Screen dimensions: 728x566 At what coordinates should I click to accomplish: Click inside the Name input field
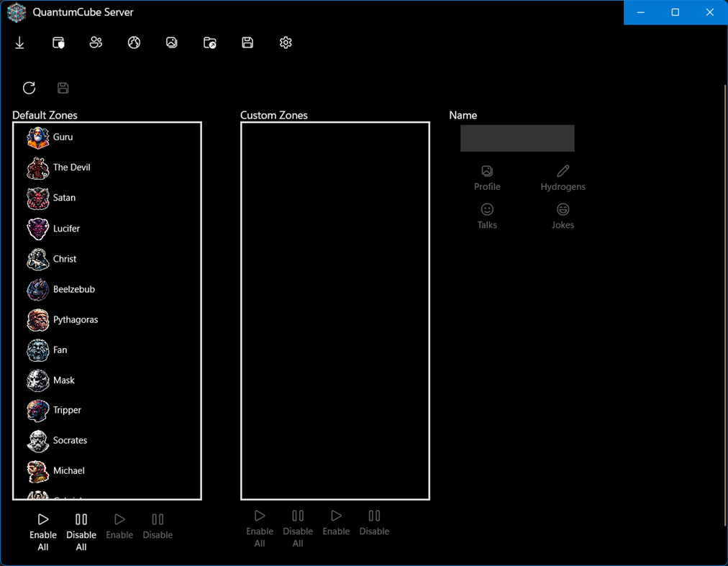pos(517,138)
